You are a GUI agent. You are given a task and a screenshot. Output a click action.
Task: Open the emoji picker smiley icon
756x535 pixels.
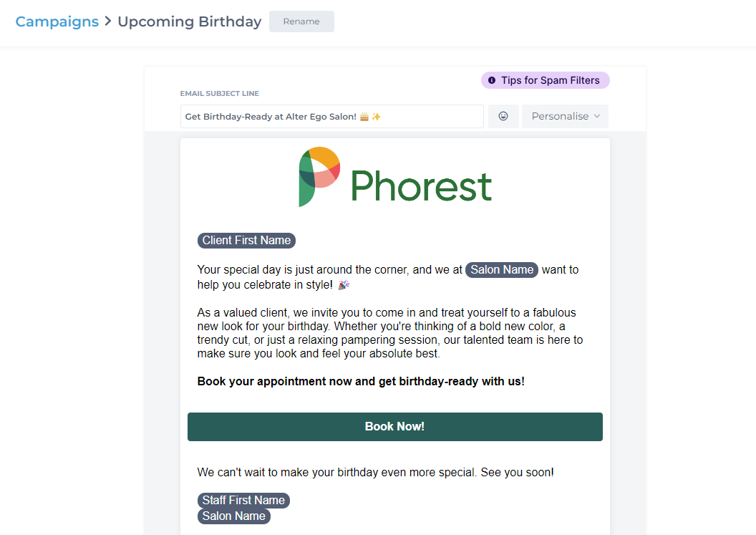[503, 116]
